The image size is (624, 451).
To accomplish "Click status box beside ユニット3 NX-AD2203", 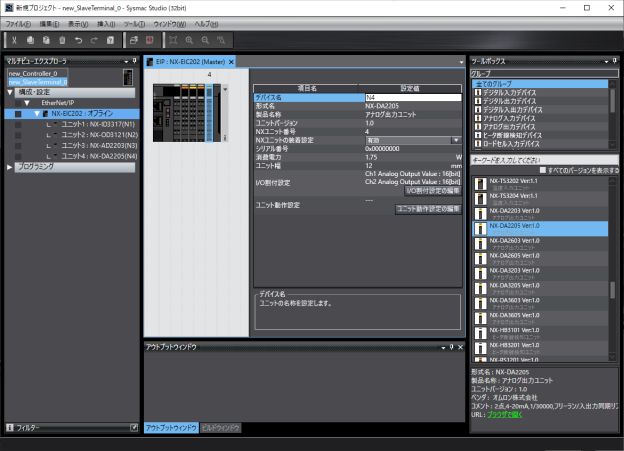I will coord(18,146).
